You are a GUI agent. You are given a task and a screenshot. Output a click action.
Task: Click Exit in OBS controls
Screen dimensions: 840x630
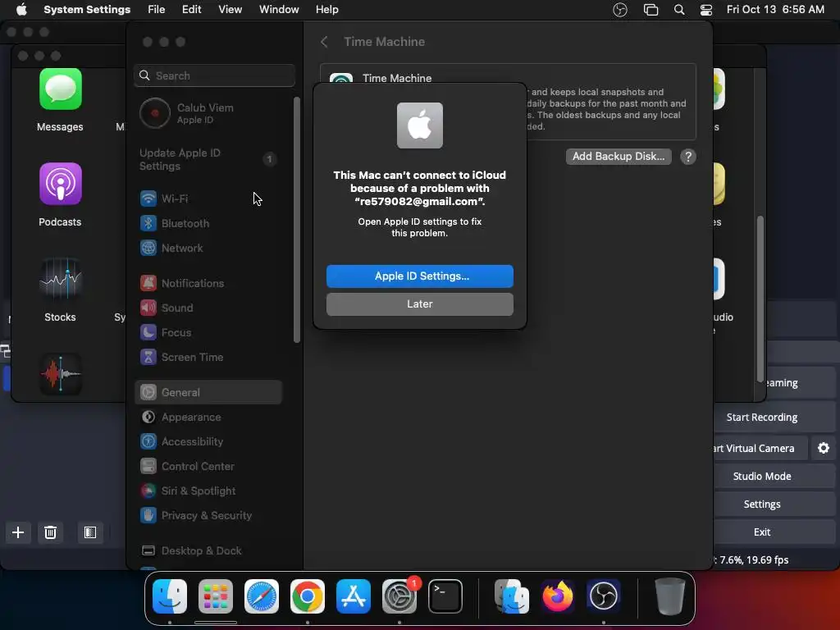click(774, 532)
